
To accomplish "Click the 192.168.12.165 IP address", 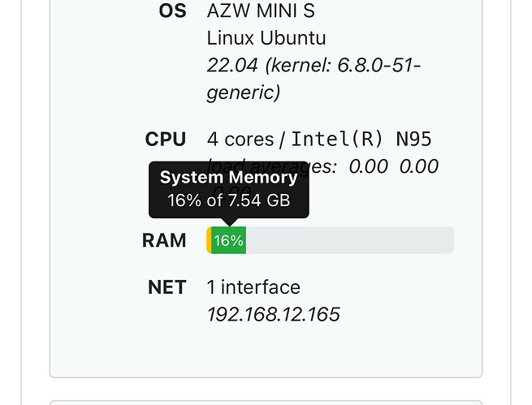I will click(x=273, y=314).
